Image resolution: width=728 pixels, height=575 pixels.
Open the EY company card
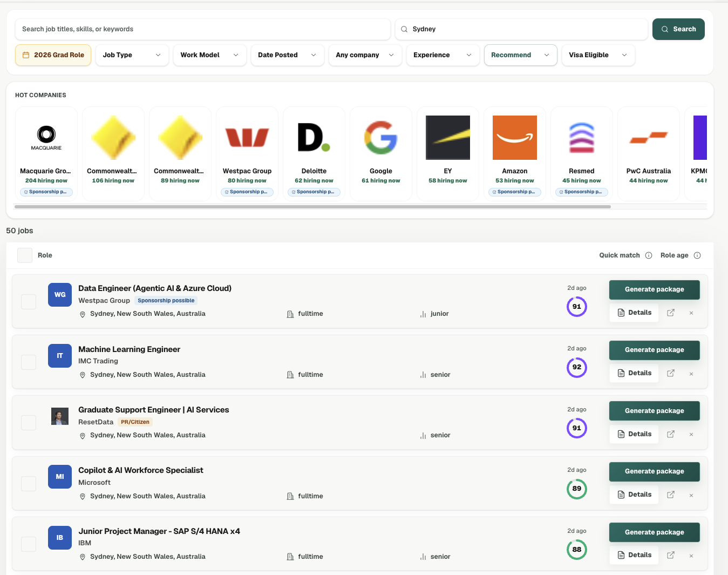coord(448,154)
